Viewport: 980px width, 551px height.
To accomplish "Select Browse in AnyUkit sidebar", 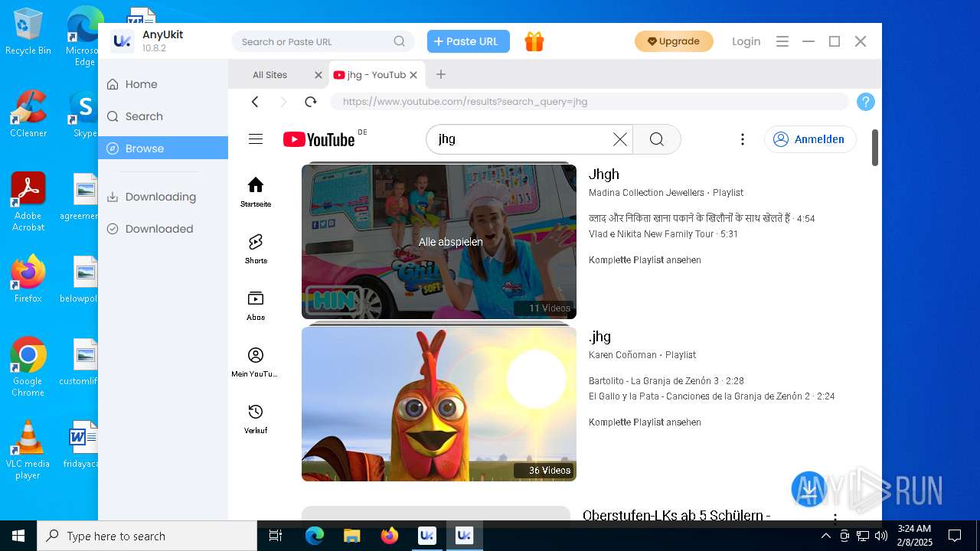I will [163, 148].
